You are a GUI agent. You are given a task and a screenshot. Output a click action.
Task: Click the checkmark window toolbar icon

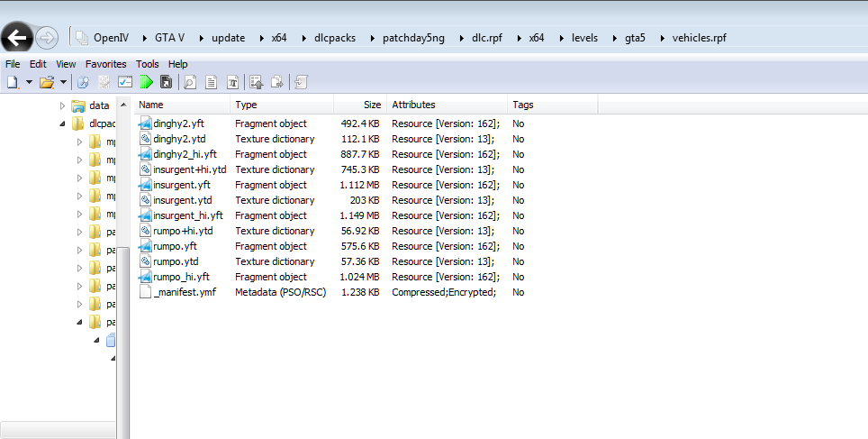[x=125, y=83]
